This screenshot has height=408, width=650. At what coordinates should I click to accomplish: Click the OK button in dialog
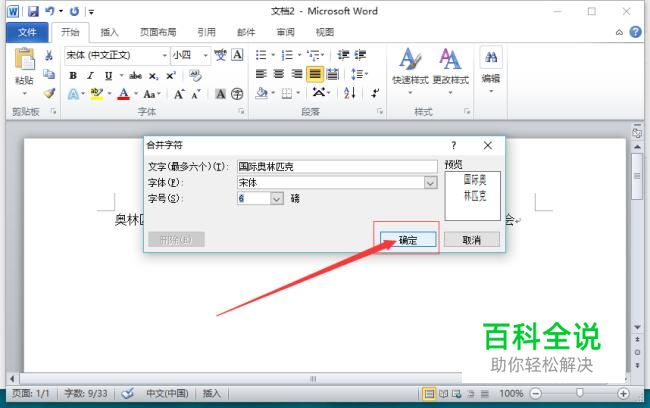click(x=408, y=240)
